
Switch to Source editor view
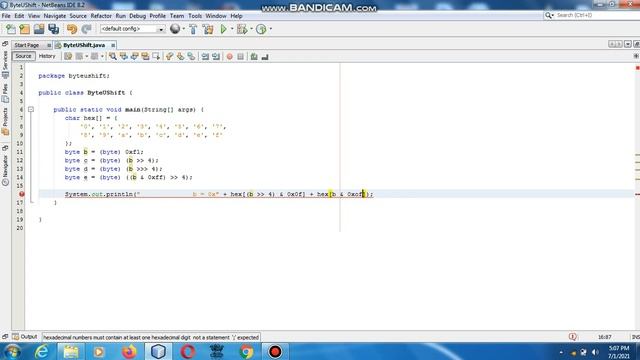point(23,56)
